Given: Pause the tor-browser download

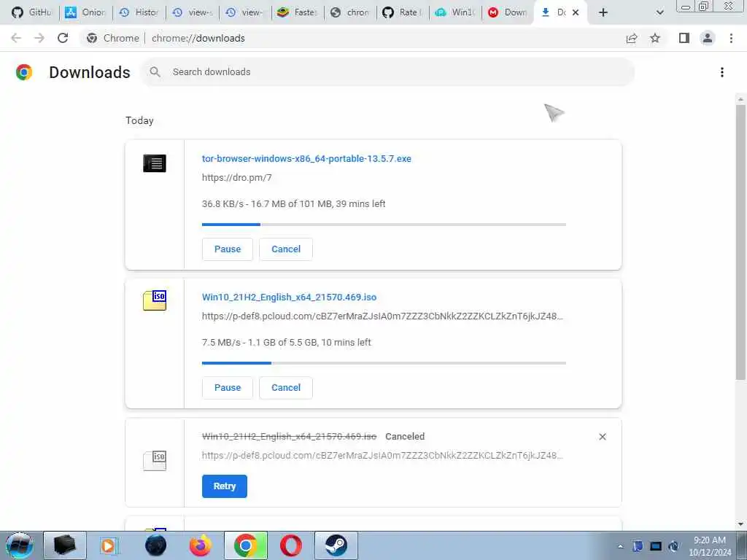Looking at the screenshot, I should tap(228, 249).
